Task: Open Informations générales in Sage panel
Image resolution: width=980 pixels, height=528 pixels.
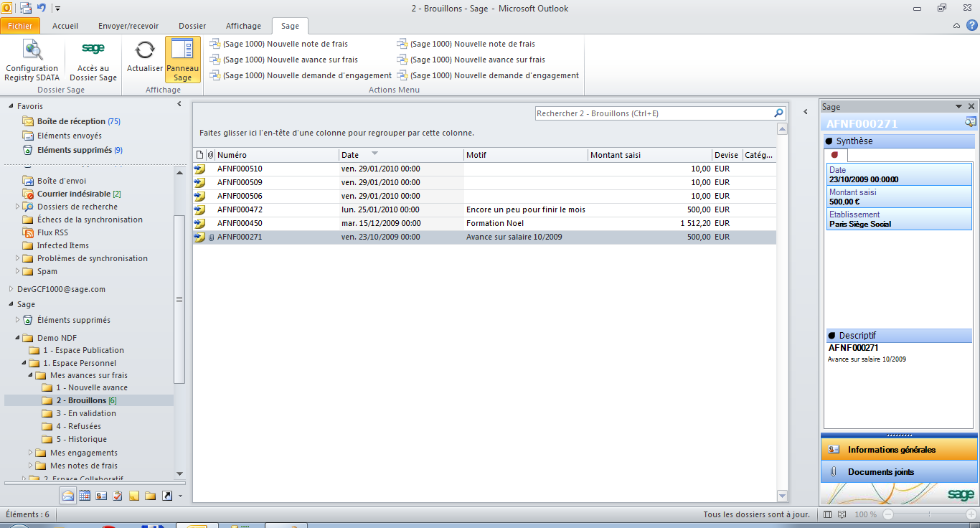Action: pyautogui.click(x=899, y=450)
